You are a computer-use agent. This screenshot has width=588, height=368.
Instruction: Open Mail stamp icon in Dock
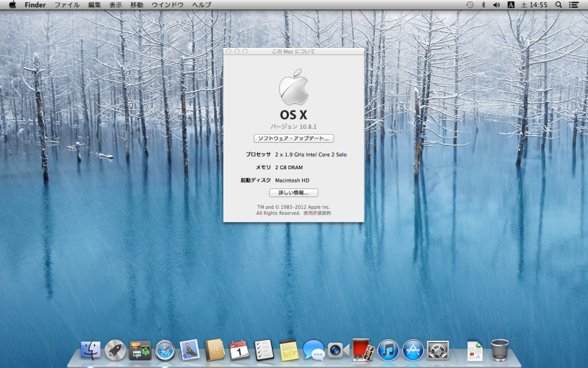(x=190, y=350)
